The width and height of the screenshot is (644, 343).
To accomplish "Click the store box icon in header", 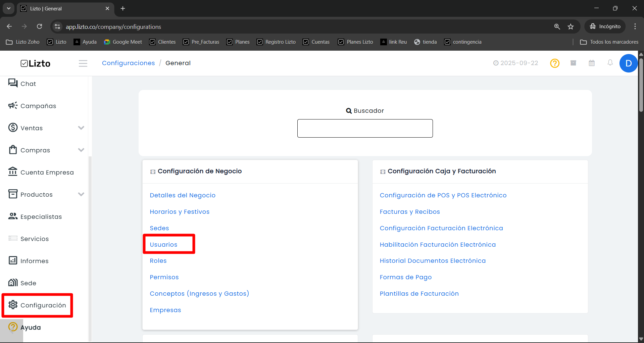I will point(573,63).
